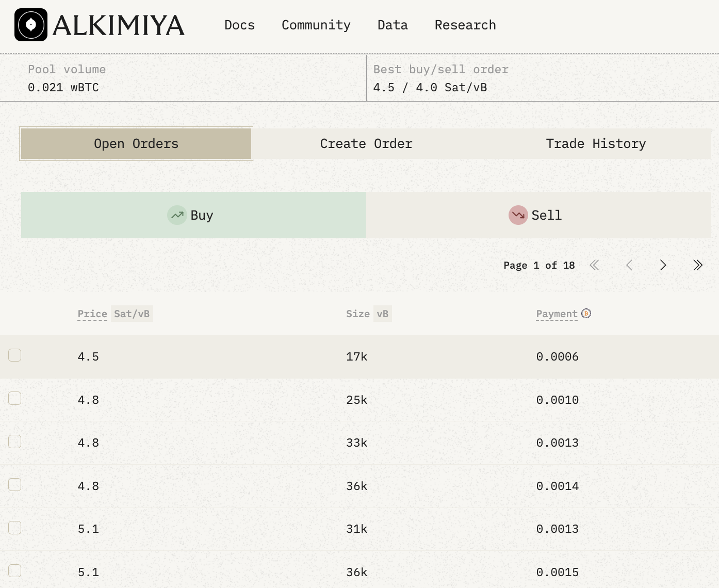This screenshot has height=588, width=719.
Task: Click the green upward trend Buy icon
Action: coord(177,215)
